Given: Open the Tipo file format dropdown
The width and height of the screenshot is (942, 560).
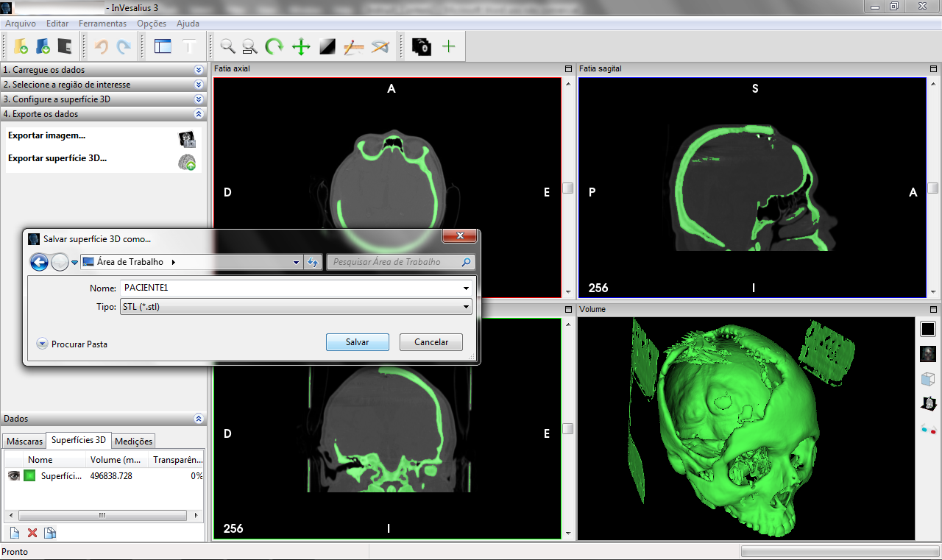Looking at the screenshot, I should 296,307.
